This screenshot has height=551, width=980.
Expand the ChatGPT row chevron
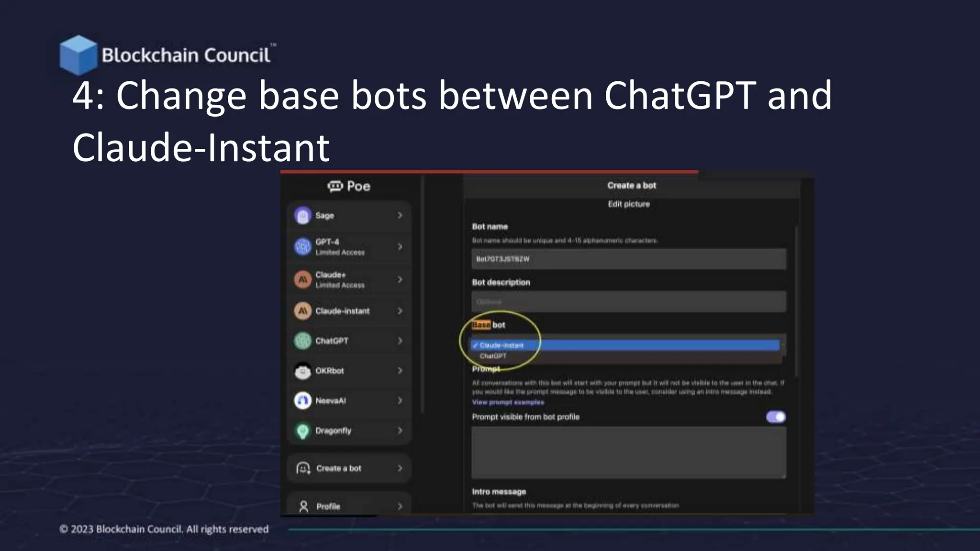(x=400, y=341)
